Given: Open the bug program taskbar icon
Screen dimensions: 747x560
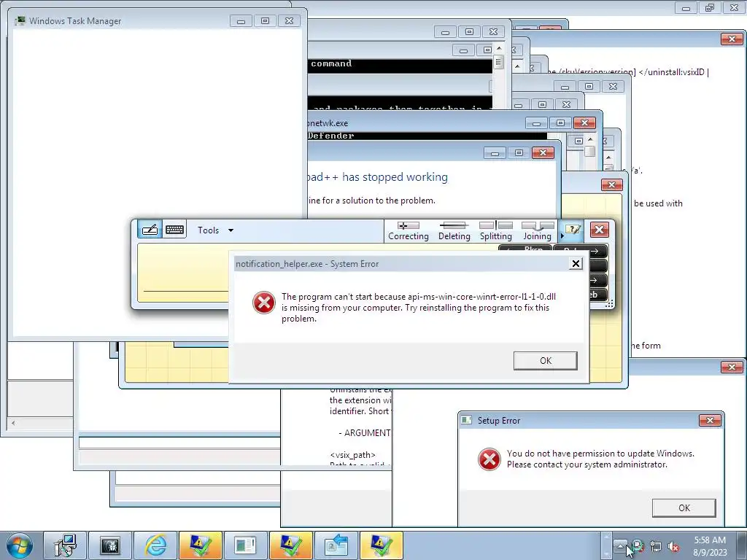Looking at the screenshot, I should click(109, 545).
